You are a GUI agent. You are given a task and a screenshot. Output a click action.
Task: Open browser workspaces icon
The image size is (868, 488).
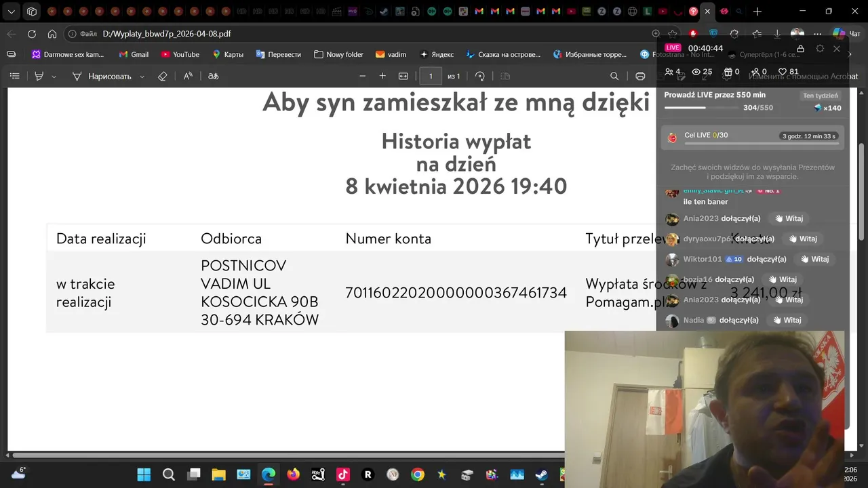pos(32,12)
